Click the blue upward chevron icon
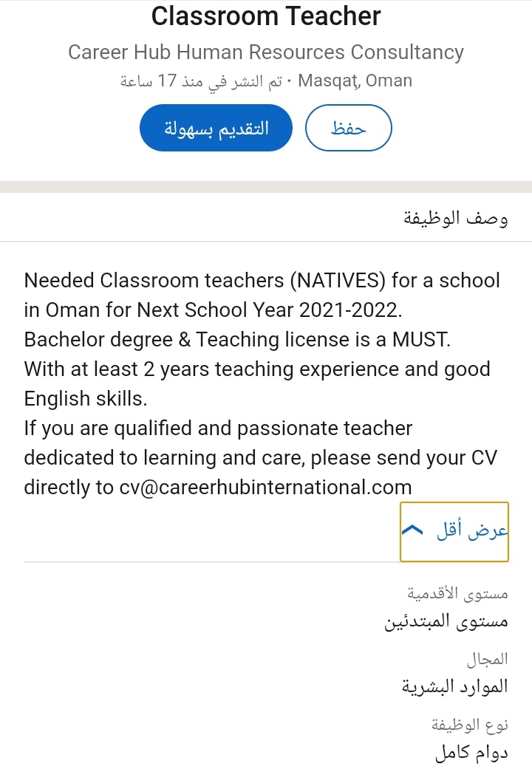This screenshot has height=772, width=532. [x=412, y=531]
